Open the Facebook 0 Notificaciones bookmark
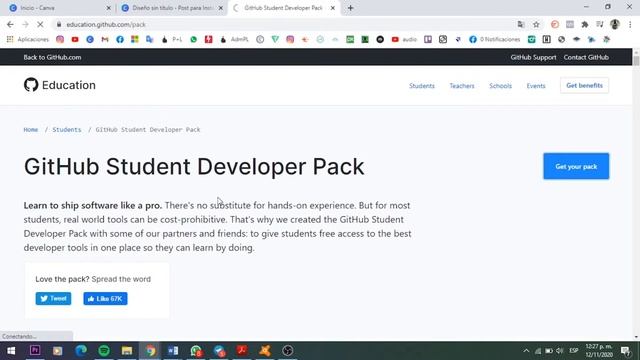This screenshot has height=360, width=640. coord(494,40)
